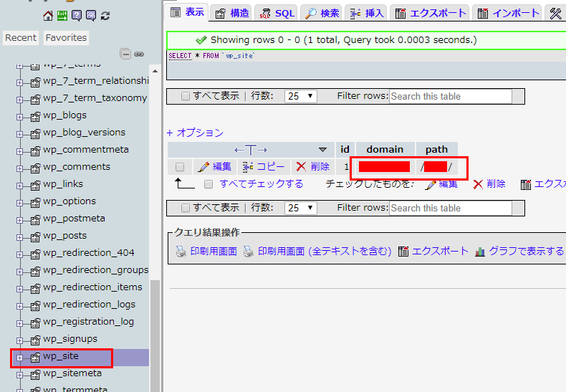Enable the upper すべて表示 checkbox

point(186,96)
